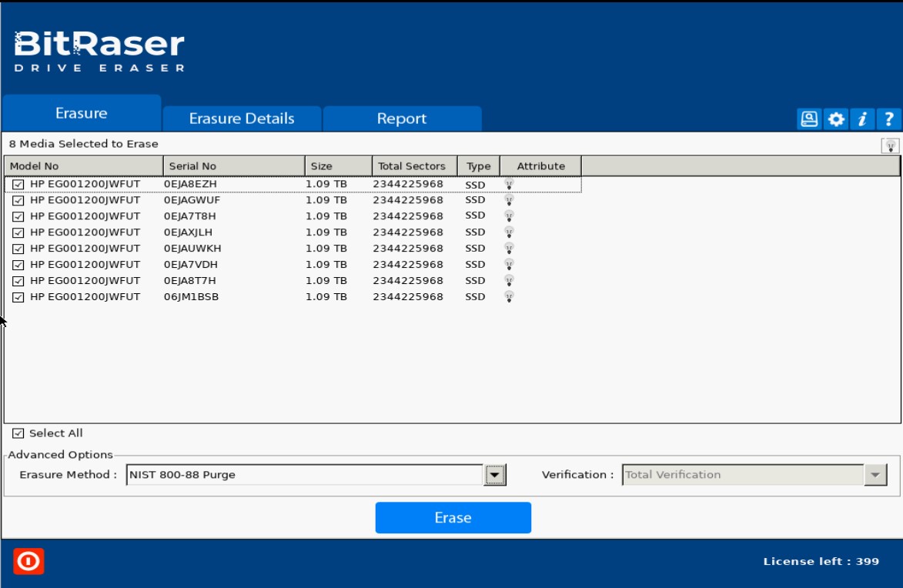903x588 pixels.
Task: Uncheck drive with serial 0EJA7T8H
Action: pos(18,216)
